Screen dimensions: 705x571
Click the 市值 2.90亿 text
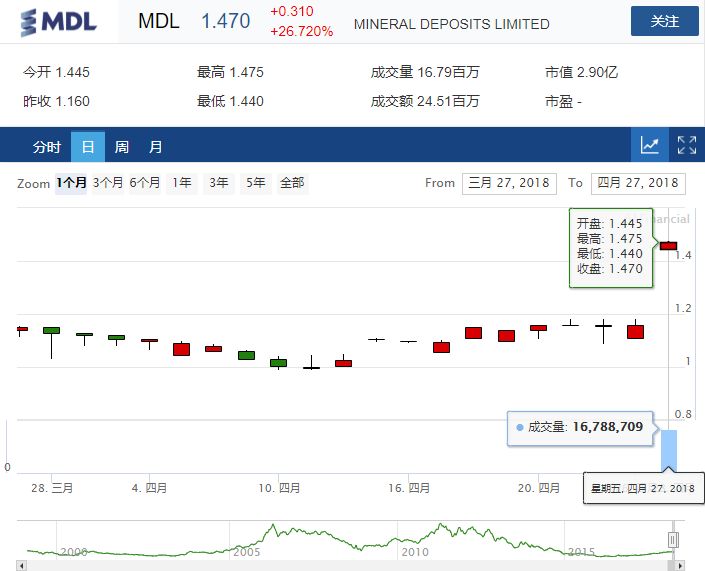coord(581,72)
